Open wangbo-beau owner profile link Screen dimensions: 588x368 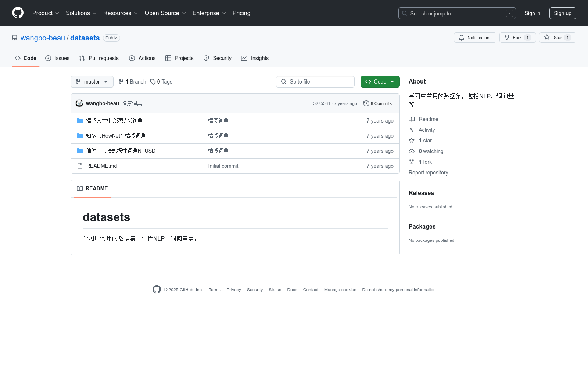43,38
